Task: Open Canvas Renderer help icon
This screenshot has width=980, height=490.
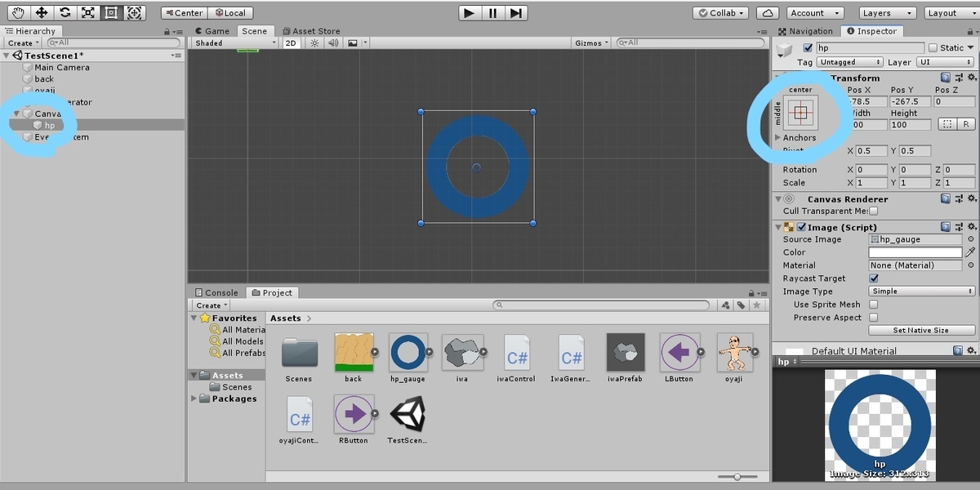Action: 945,198
